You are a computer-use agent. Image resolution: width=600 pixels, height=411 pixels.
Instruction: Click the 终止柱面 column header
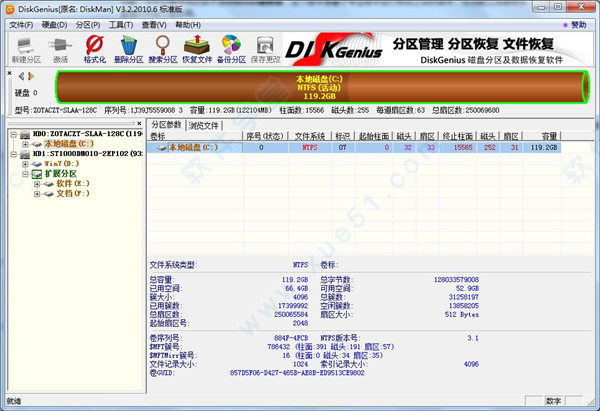pyautogui.click(x=457, y=136)
